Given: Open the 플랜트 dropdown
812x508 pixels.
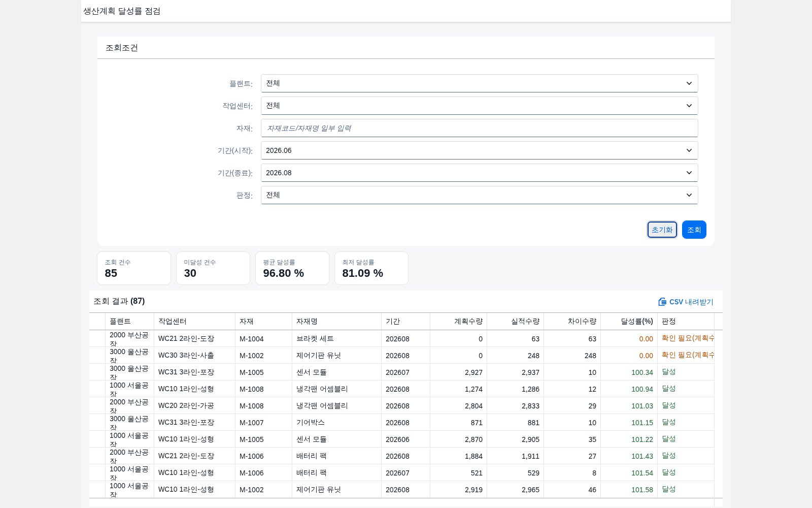Looking at the screenshot, I should click(480, 83).
